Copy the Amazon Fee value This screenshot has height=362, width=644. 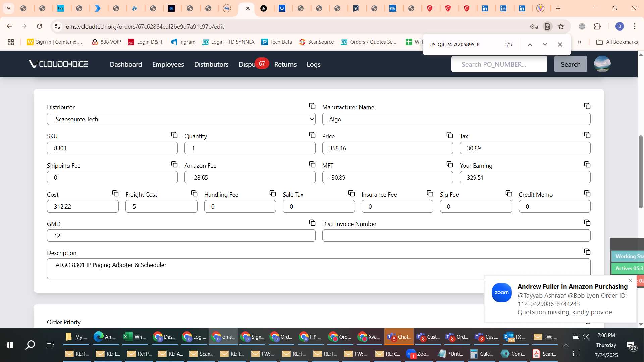[x=312, y=164]
